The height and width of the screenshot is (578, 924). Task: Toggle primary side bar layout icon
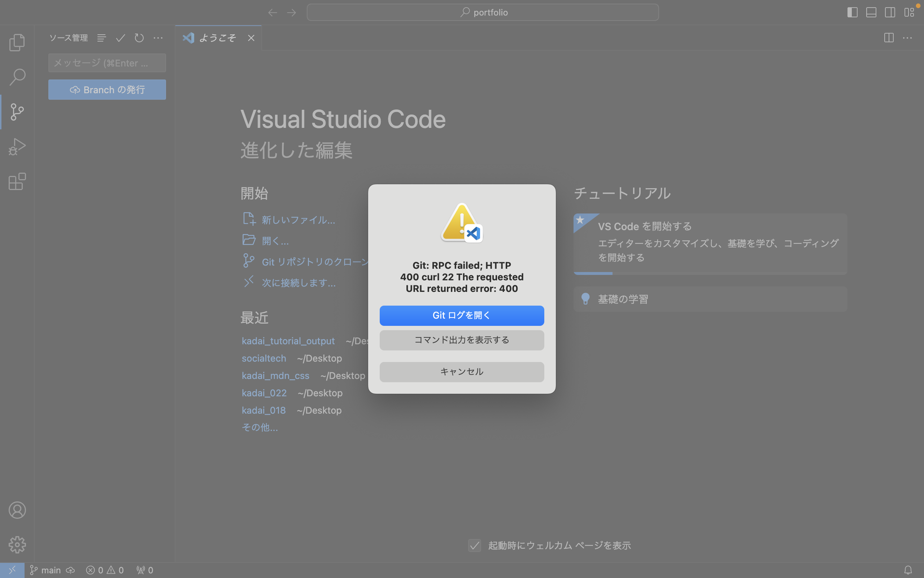pos(852,12)
